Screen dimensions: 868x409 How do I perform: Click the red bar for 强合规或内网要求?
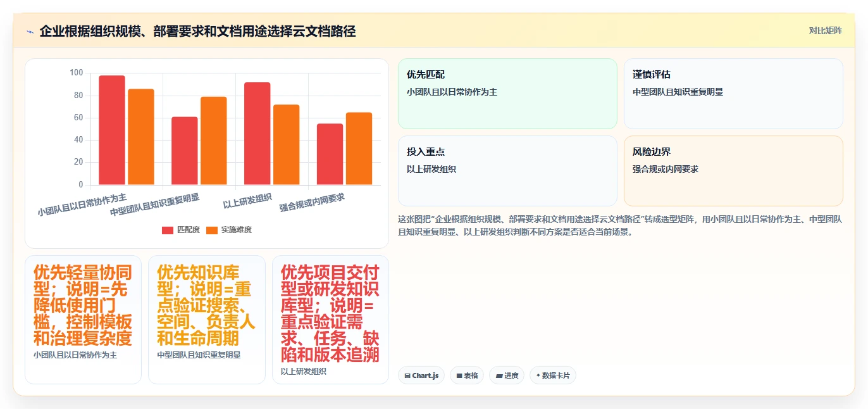330,154
